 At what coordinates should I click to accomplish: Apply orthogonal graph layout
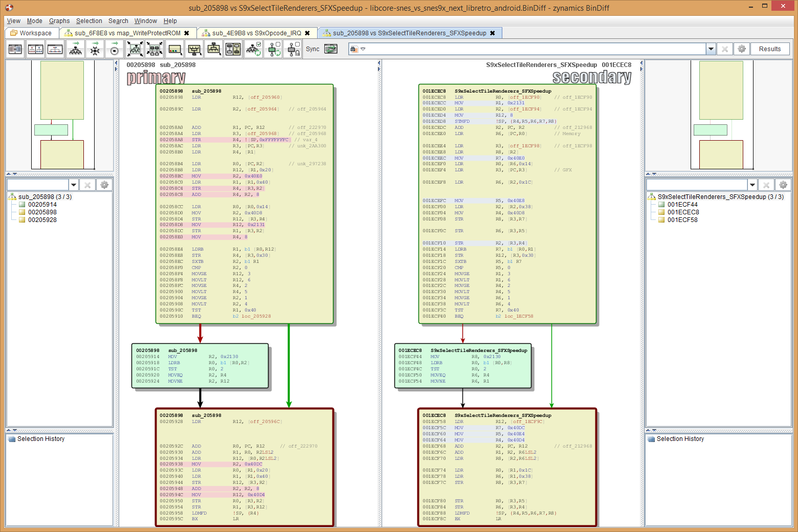click(x=95, y=49)
